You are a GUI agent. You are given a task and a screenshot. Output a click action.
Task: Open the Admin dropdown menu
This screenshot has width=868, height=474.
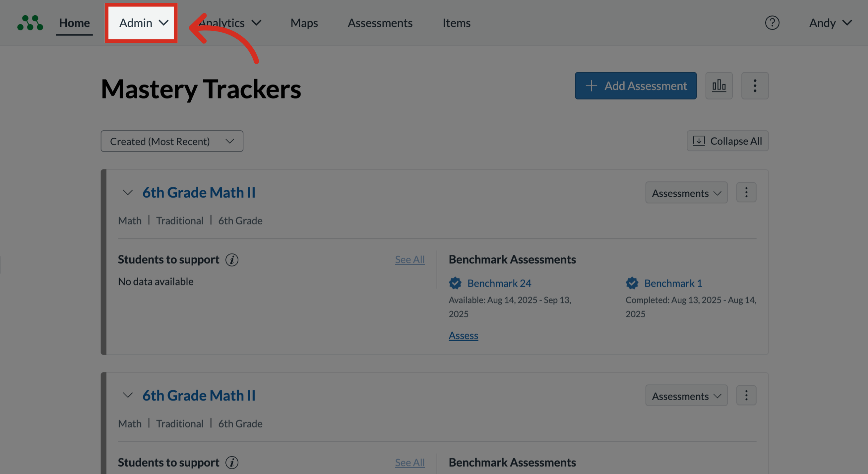pos(141,23)
